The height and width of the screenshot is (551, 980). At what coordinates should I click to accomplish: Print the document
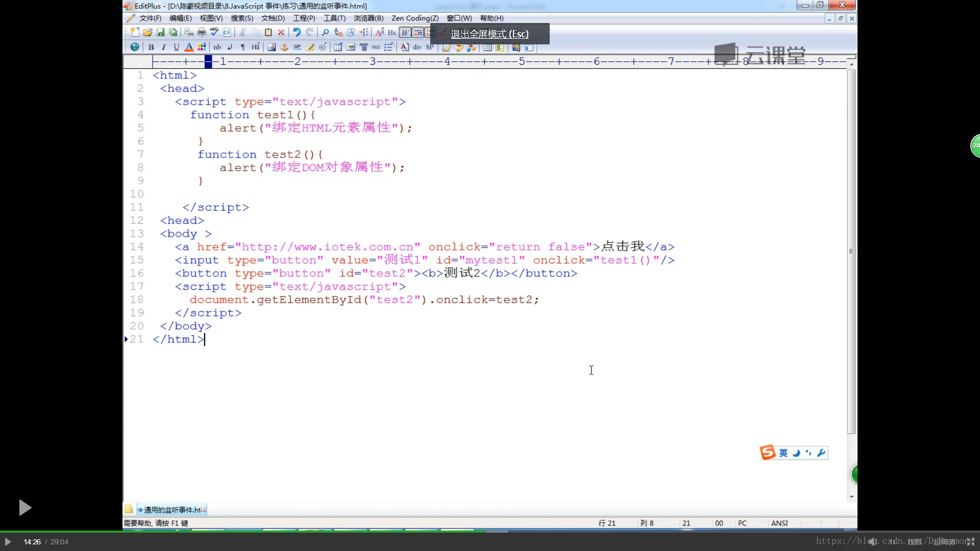[x=202, y=33]
